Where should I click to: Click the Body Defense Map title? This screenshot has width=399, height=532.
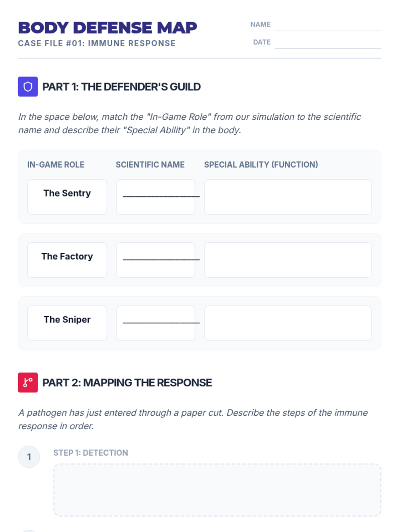[x=107, y=28]
